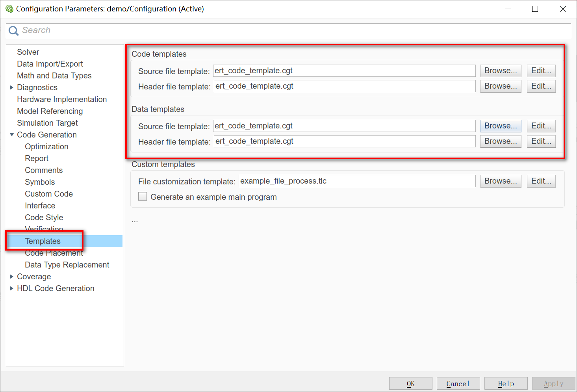This screenshot has height=392, width=577.
Task: Select the Solver category
Action: pyautogui.click(x=28, y=52)
